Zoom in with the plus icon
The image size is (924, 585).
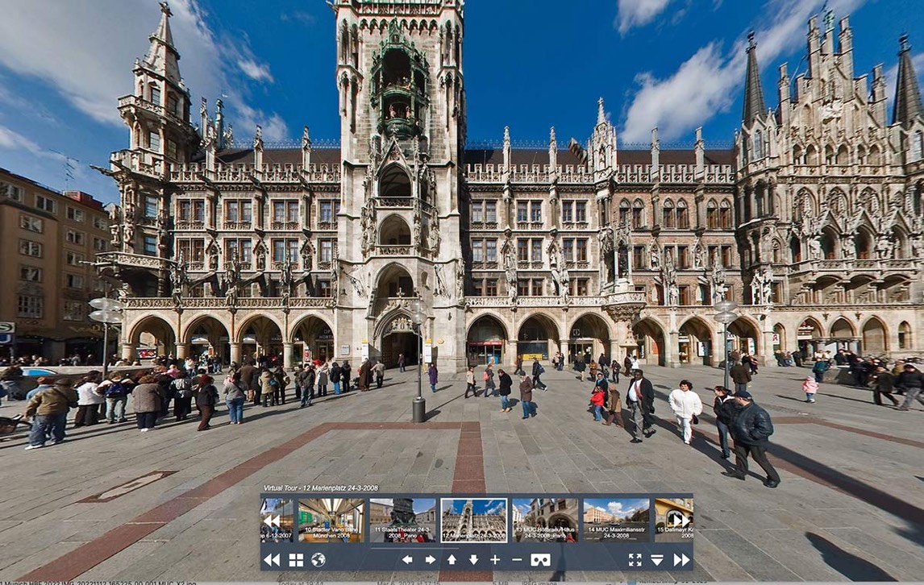tap(494, 559)
